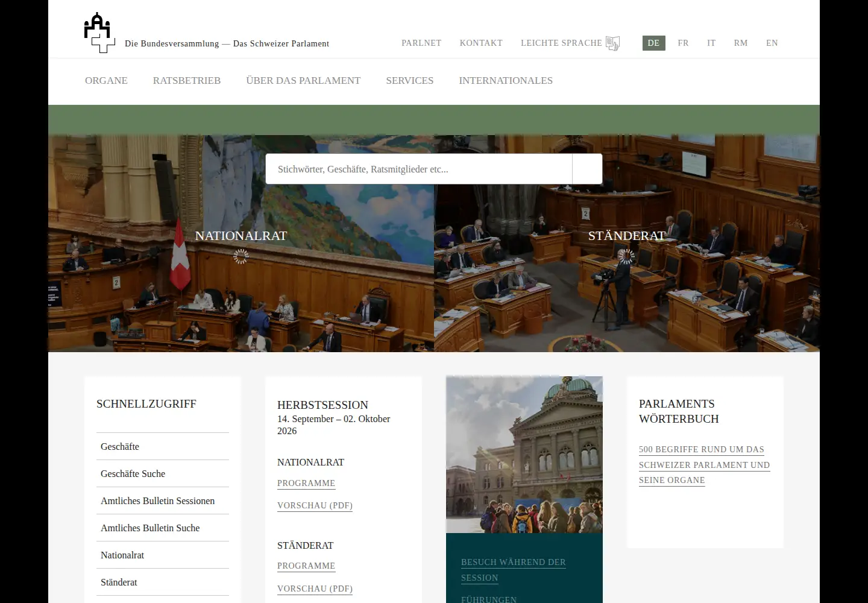The image size is (868, 603).
Task: Open the STÄNDERAT hero image tile
Action: click(627, 244)
